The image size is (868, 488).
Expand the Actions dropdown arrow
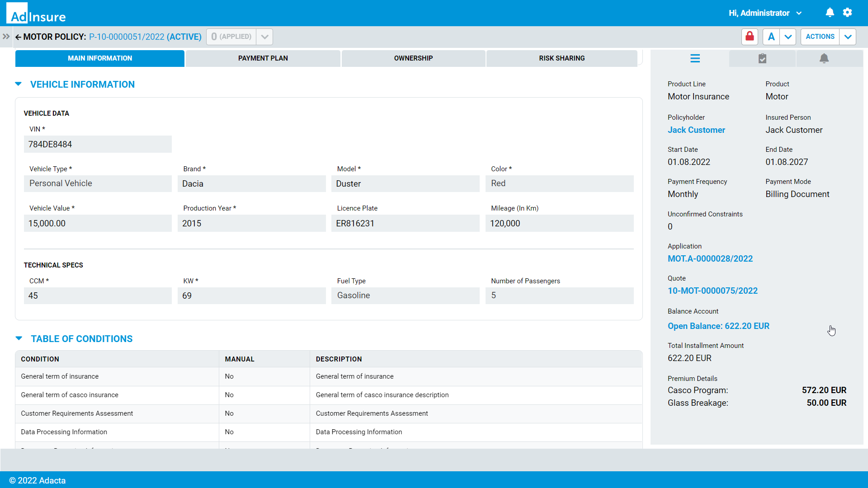coord(848,37)
